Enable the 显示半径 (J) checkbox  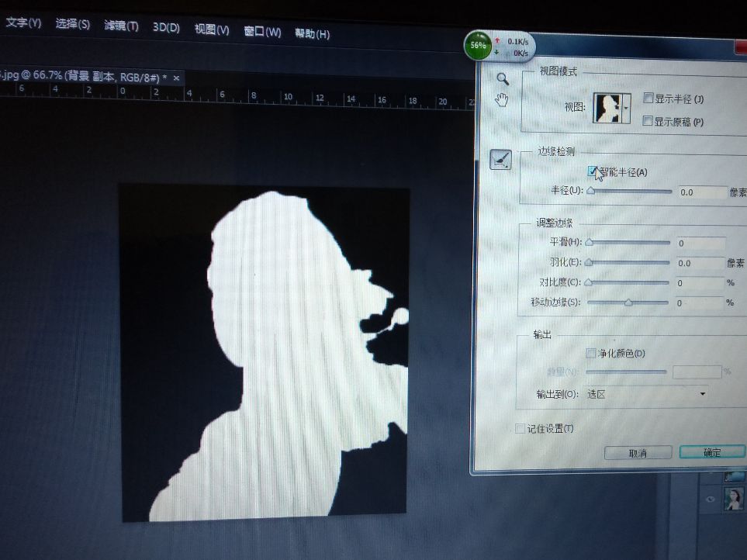[x=648, y=98]
